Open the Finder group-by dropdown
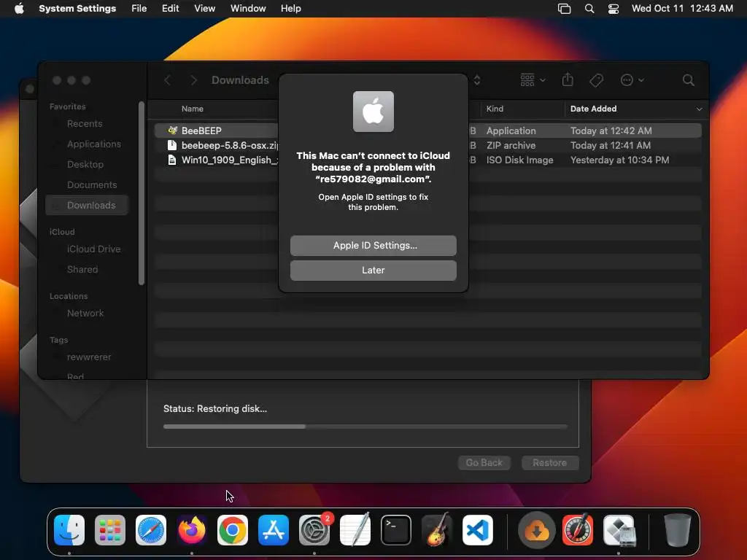This screenshot has width=747, height=560. (533, 80)
